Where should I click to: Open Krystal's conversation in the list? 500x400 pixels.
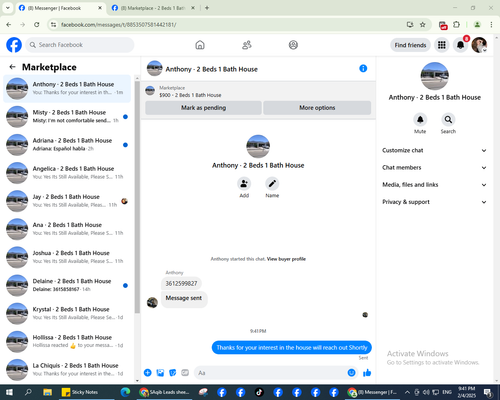pyautogui.click(x=67, y=313)
